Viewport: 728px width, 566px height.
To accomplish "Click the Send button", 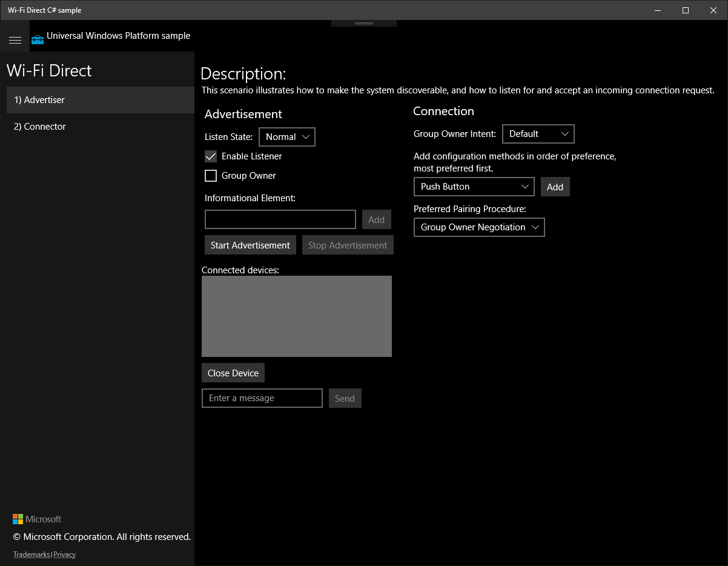I will pyautogui.click(x=345, y=398).
